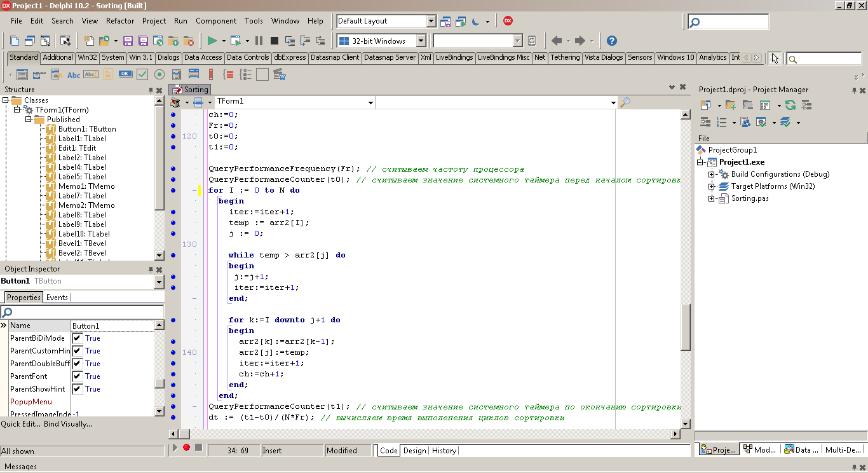Uncheck the ParentFont property checkbox
The width and height of the screenshot is (868, 473).
tap(78, 376)
